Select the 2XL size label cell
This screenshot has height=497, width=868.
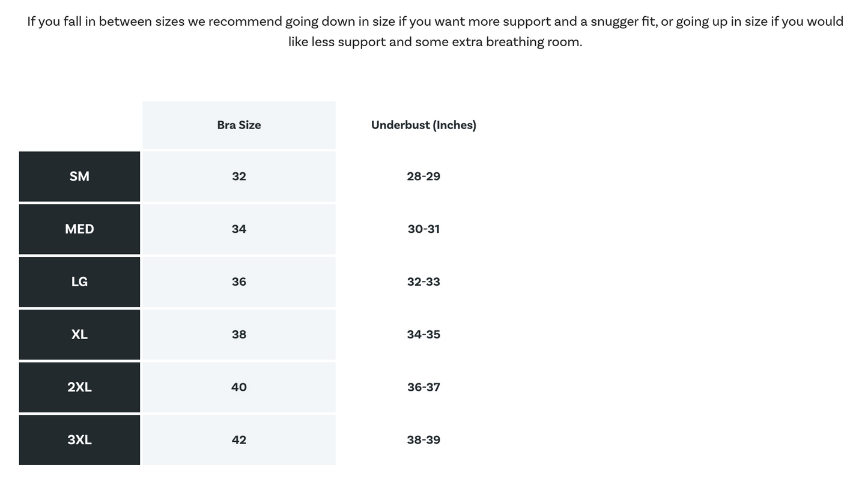click(79, 387)
